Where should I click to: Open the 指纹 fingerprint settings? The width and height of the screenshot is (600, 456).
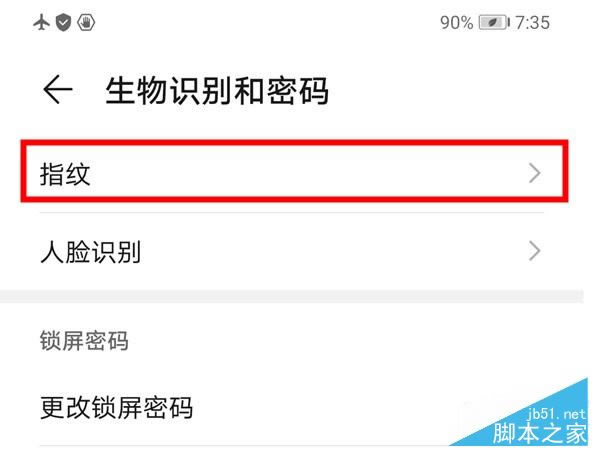pos(294,174)
